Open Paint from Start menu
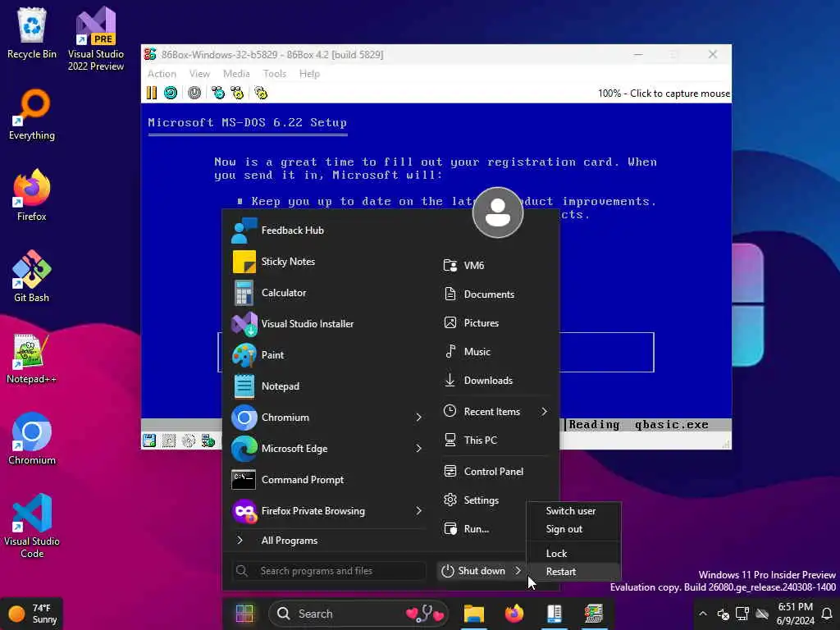840x630 pixels. click(328, 354)
